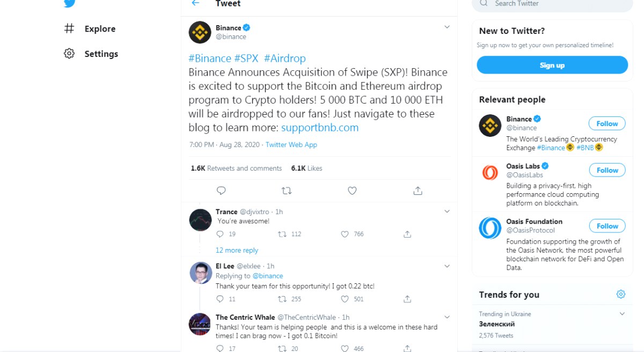The width and height of the screenshot is (644, 352).
Task: Follow the Binance account
Action: click(x=607, y=123)
